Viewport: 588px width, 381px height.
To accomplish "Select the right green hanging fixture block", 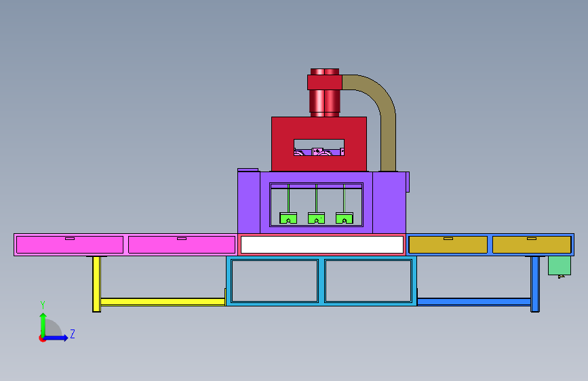I will coord(345,218).
